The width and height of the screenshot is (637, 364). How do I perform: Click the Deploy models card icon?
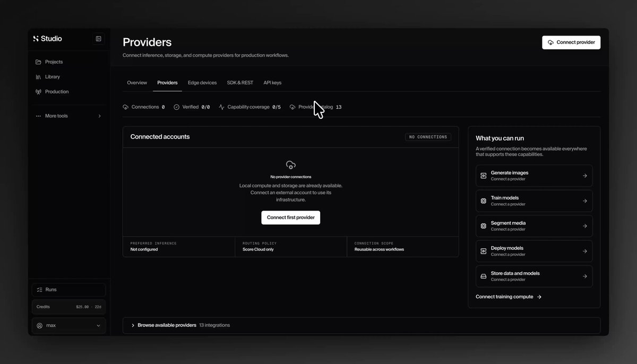tap(483, 251)
